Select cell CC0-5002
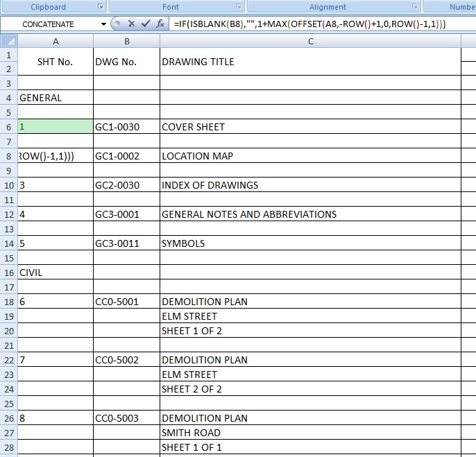Image resolution: width=476 pixels, height=457 pixels. [127, 360]
